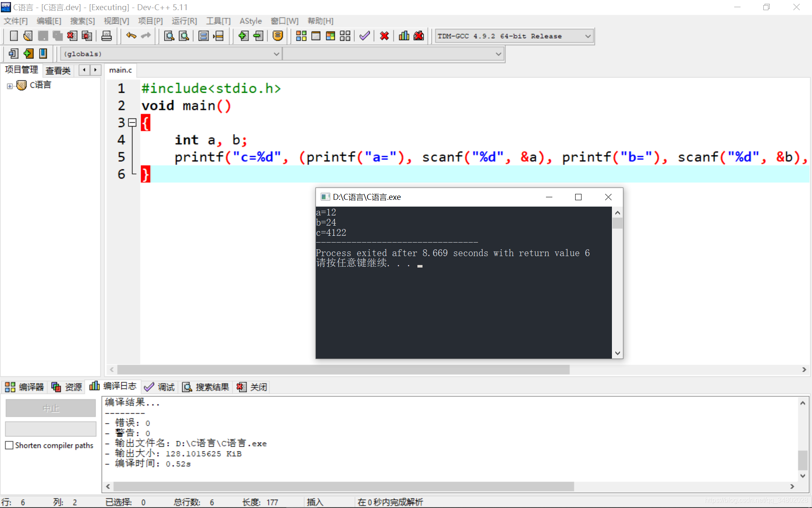This screenshot has height=508, width=812.
Task: Expand the C语言 project tree item
Action: (x=10, y=84)
